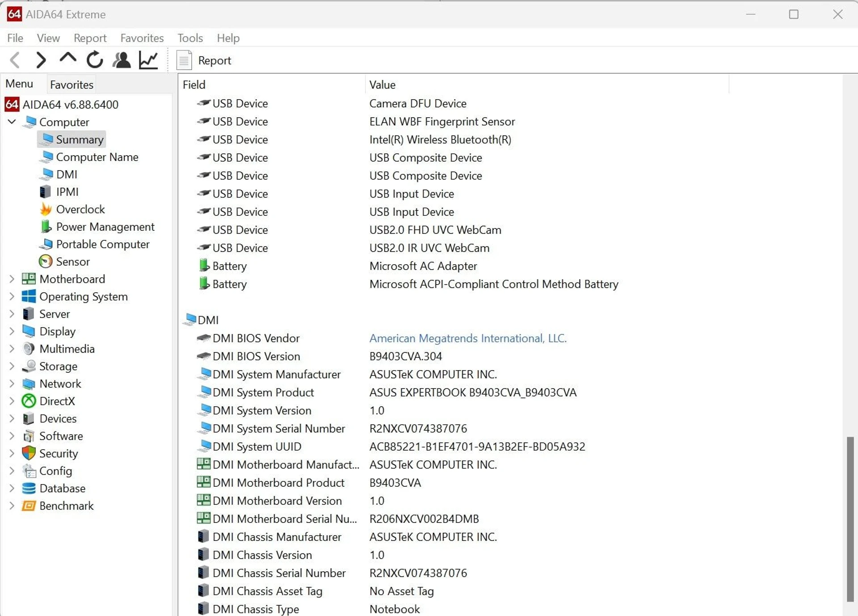858x616 pixels.
Task: Select Summary in the tree
Action: coord(71,139)
